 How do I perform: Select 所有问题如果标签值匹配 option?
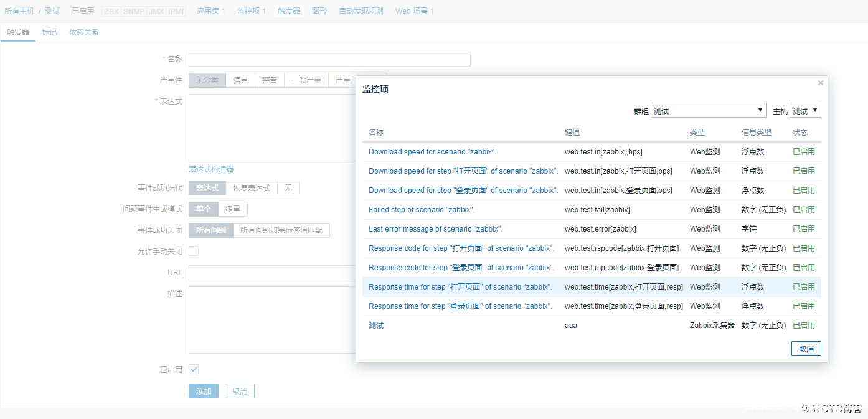pyautogui.click(x=281, y=230)
